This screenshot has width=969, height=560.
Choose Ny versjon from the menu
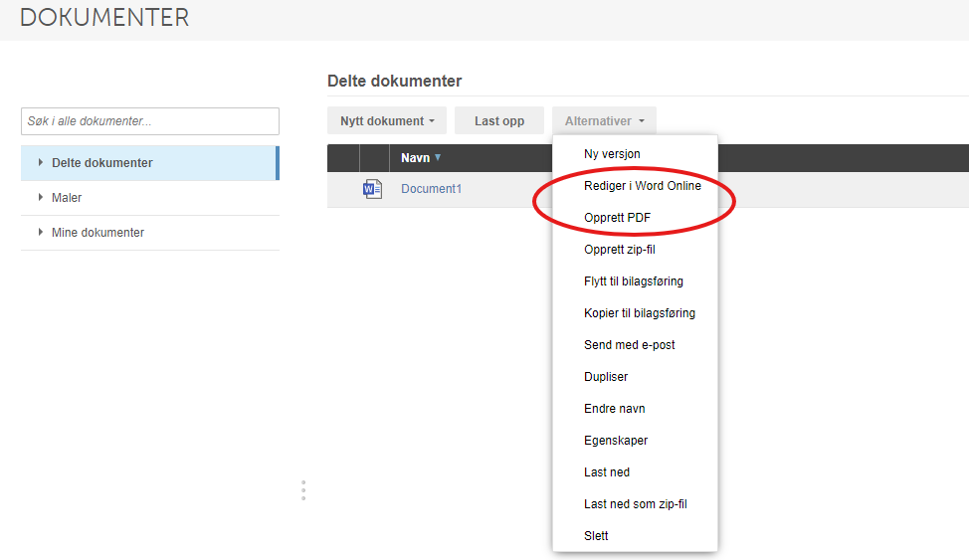pos(636,154)
